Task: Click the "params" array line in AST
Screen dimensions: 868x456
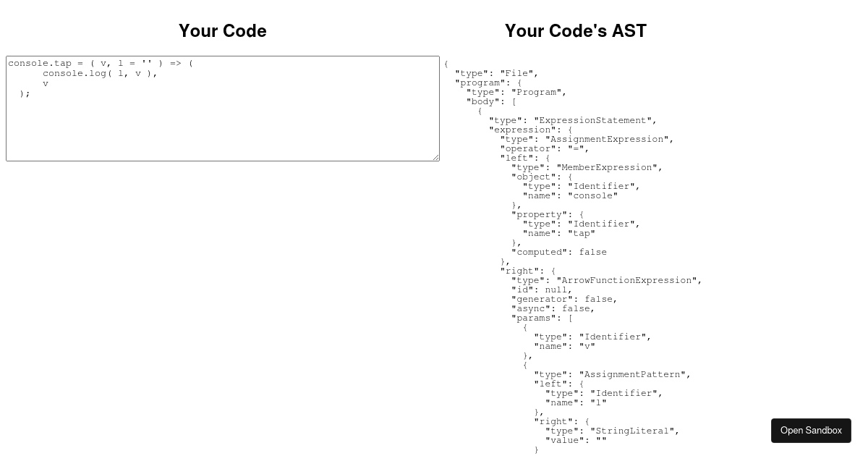Action: point(542,318)
